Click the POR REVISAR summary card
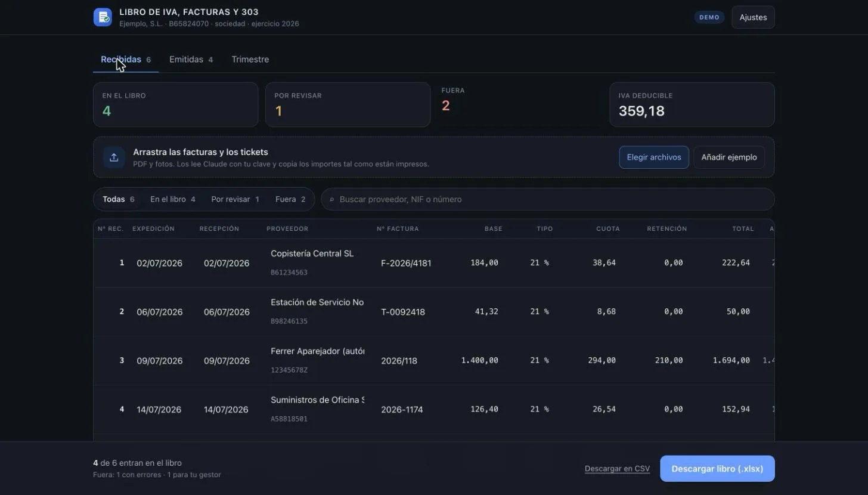 348,104
